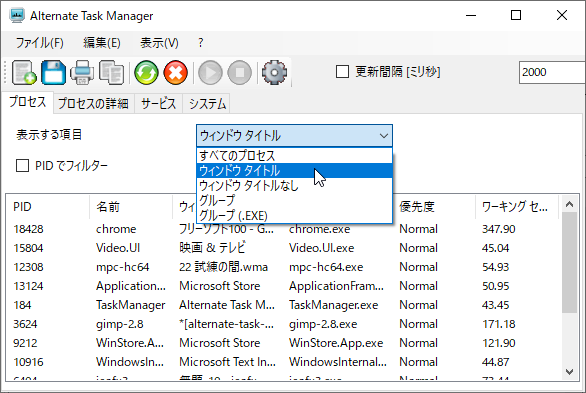Sort by the ワーキング セ... column header
The image size is (586, 393).
[516, 207]
